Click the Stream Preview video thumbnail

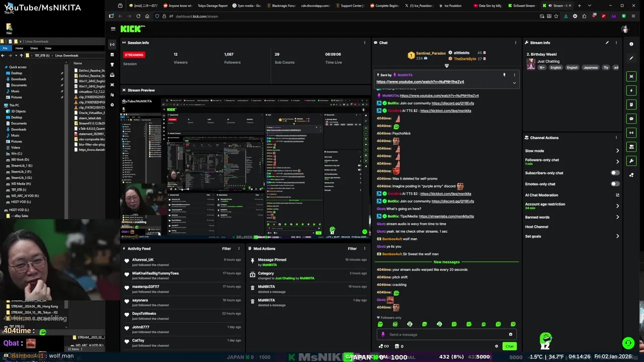[245, 168]
